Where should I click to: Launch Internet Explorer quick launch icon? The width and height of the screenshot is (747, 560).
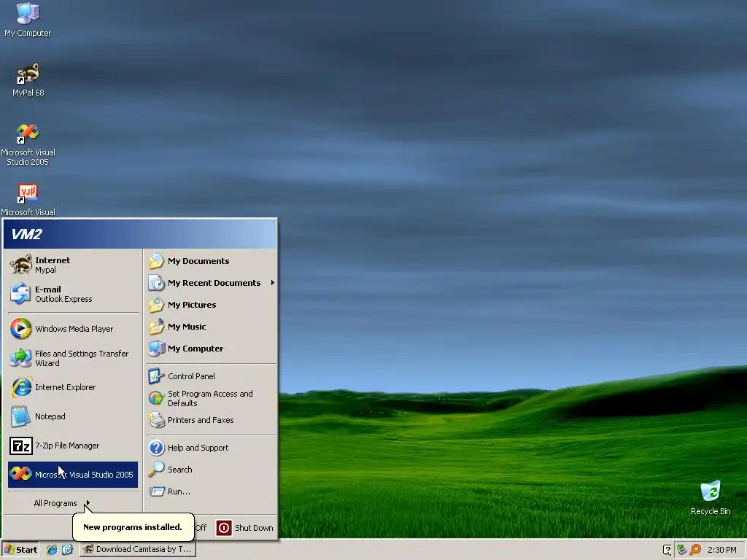tap(52, 550)
